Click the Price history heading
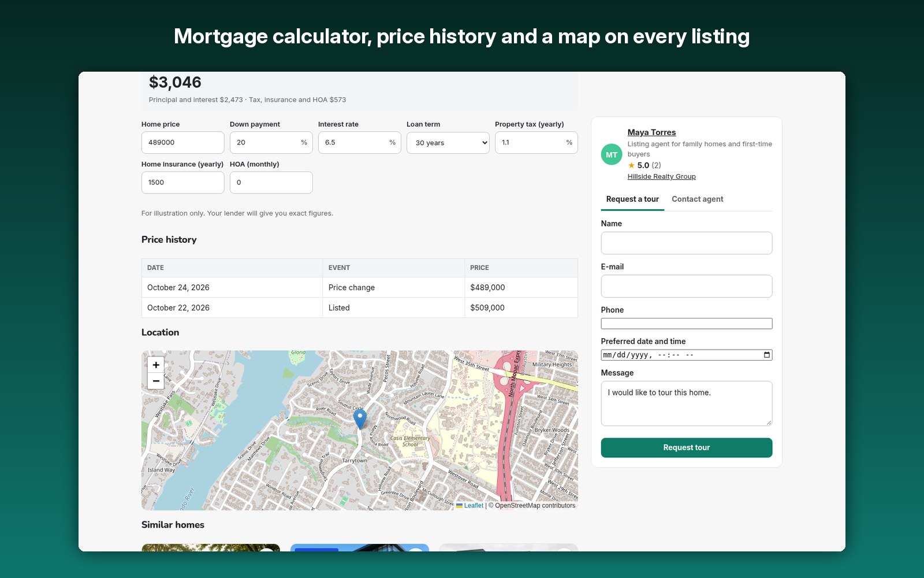This screenshot has width=924, height=578. click(169, 239)
